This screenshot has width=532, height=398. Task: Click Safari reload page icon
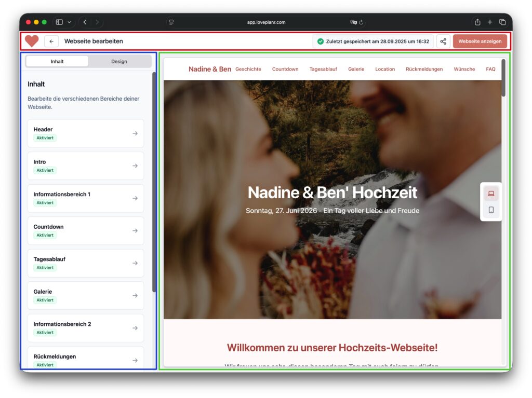pos(361,22)
